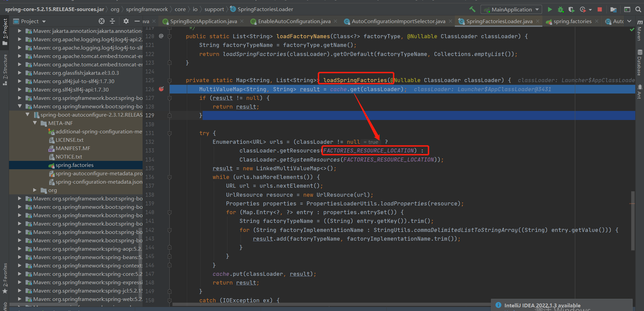The image size is (644, 311).
Task: Run MainApplication with the green play icon
Action: click(x=550, y=9)
